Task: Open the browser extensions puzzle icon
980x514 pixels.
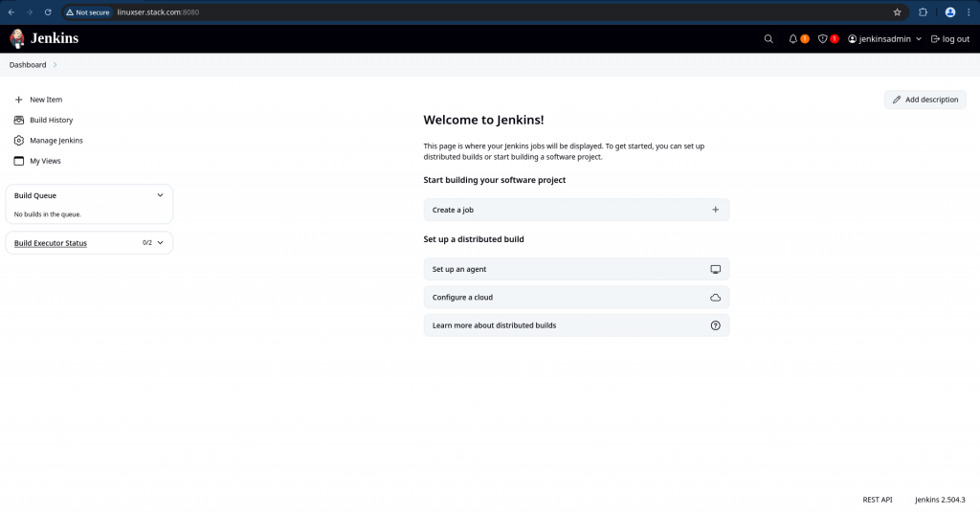Action: click(x=924, y=11)
